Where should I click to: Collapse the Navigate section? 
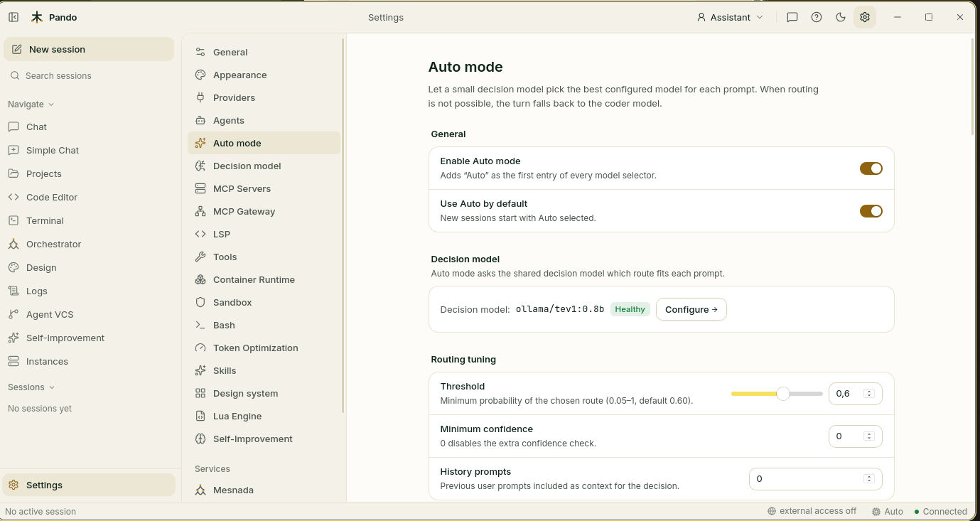pyautogui.click(x=31, y=104)
